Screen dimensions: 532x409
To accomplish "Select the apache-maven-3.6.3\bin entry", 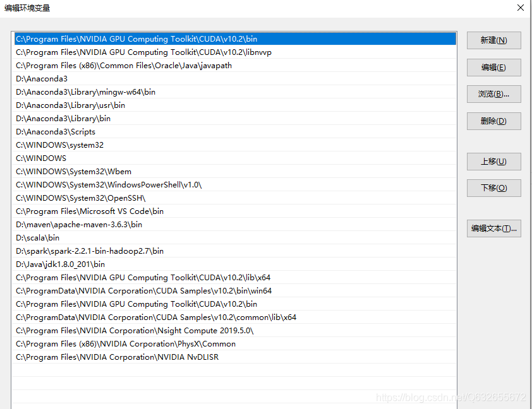I will point(235,224).
